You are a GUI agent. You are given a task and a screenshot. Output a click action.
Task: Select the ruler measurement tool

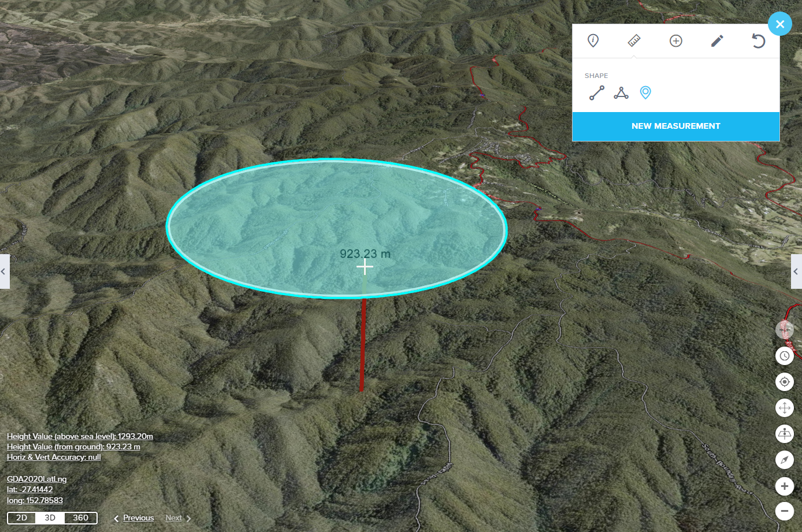(634, 40)
